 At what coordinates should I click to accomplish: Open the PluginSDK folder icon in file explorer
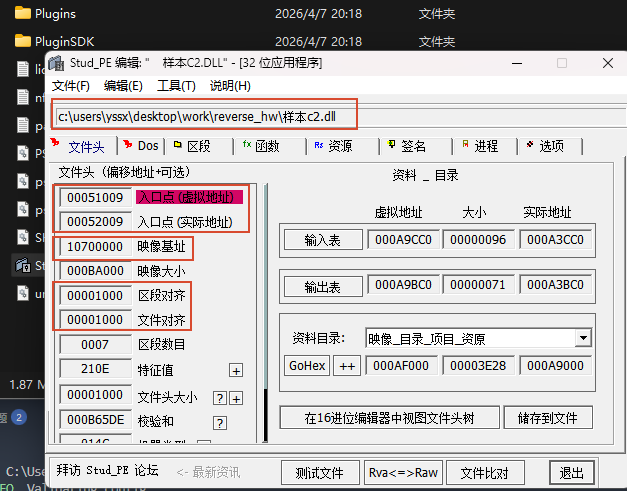point(23,41)
